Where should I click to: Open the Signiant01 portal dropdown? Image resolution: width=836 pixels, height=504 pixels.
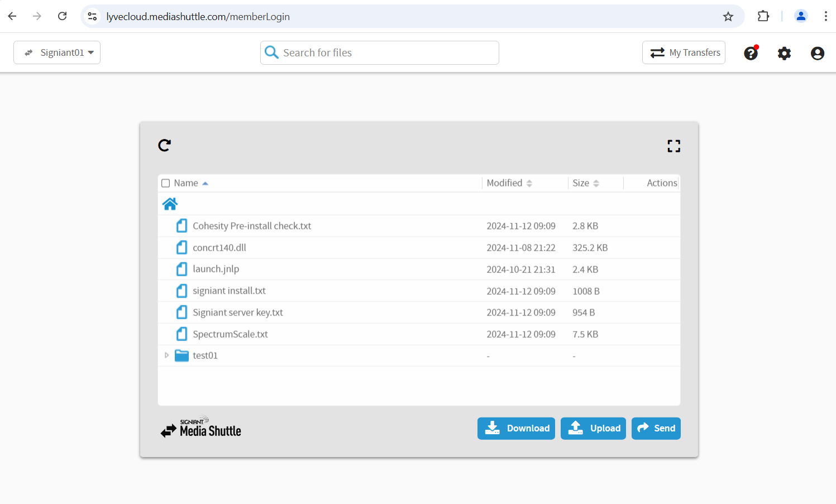pos(57,52)
